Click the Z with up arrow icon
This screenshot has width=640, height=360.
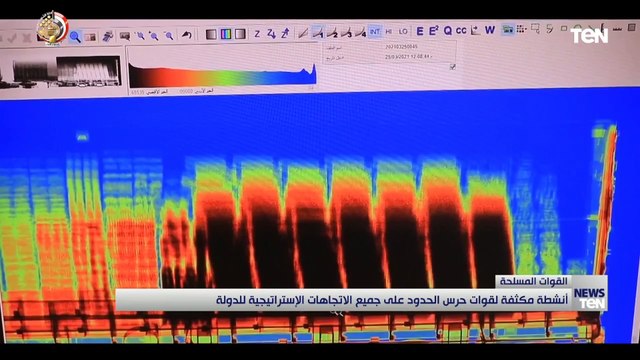[x=285, y=33]
